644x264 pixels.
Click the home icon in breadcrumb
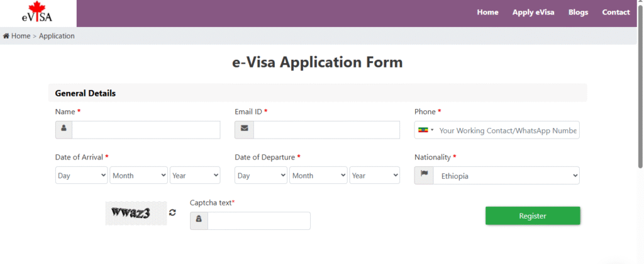coord(6,36)
